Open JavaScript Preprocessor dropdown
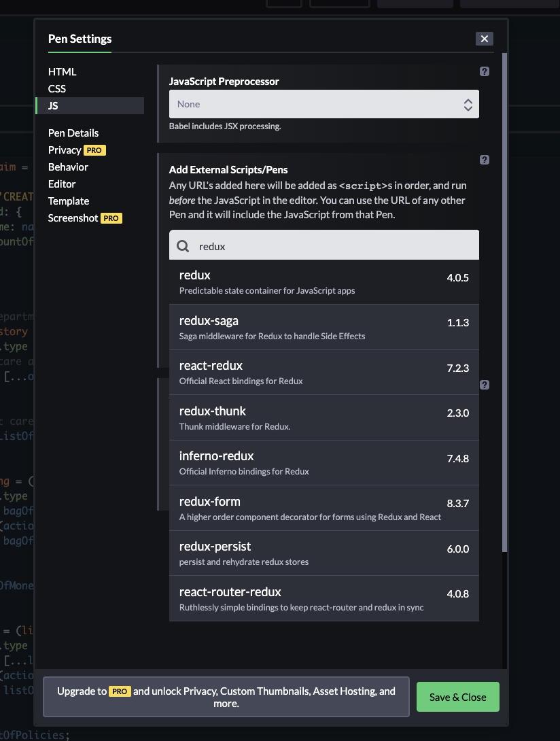 pyautogui.click(x=323, y=104)
